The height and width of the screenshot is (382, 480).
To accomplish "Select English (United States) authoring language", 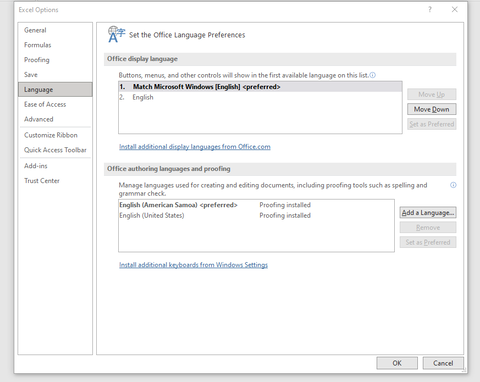I will click(x=256, y=215).
